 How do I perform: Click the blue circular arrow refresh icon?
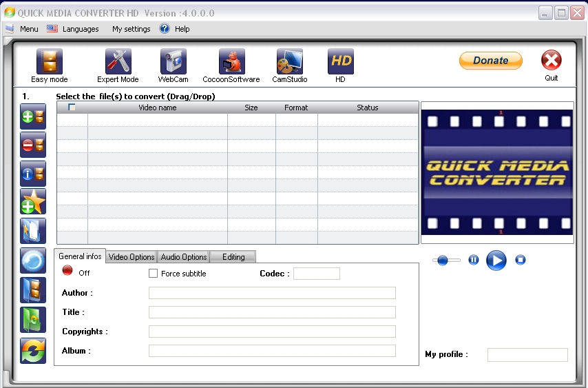[33, 261]
